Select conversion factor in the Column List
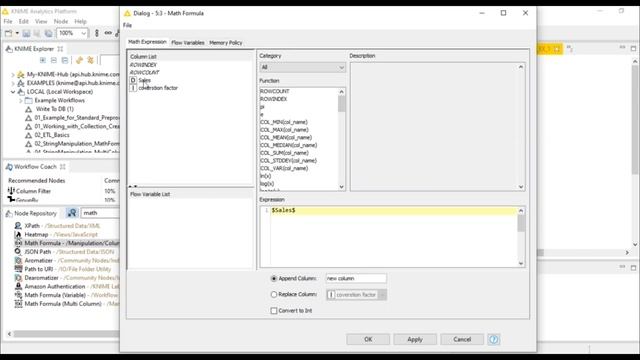The image size is (640, 360). tap(158, 88)
